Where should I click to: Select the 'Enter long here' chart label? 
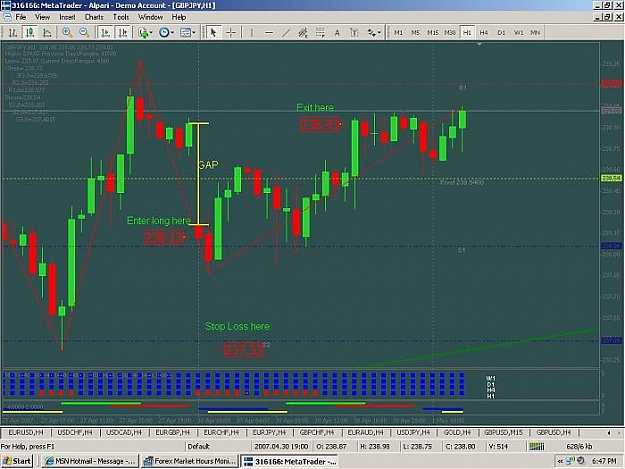(158, 221)
